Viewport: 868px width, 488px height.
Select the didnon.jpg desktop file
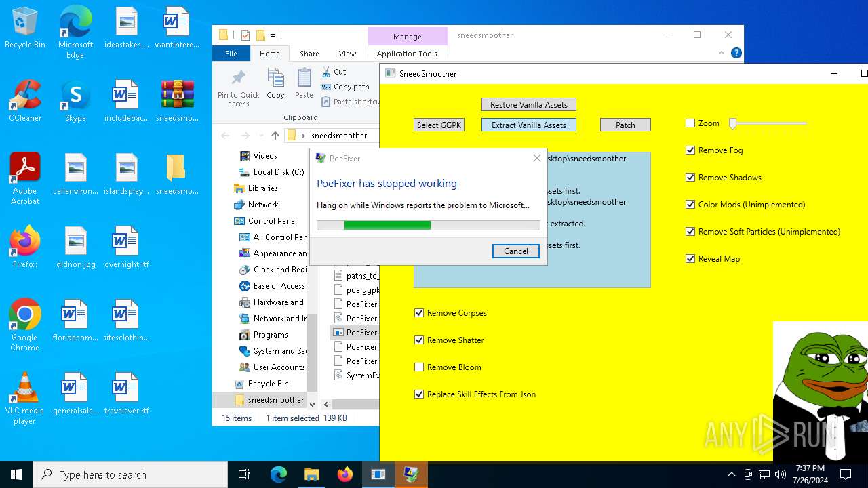click(x=75, y=247)
